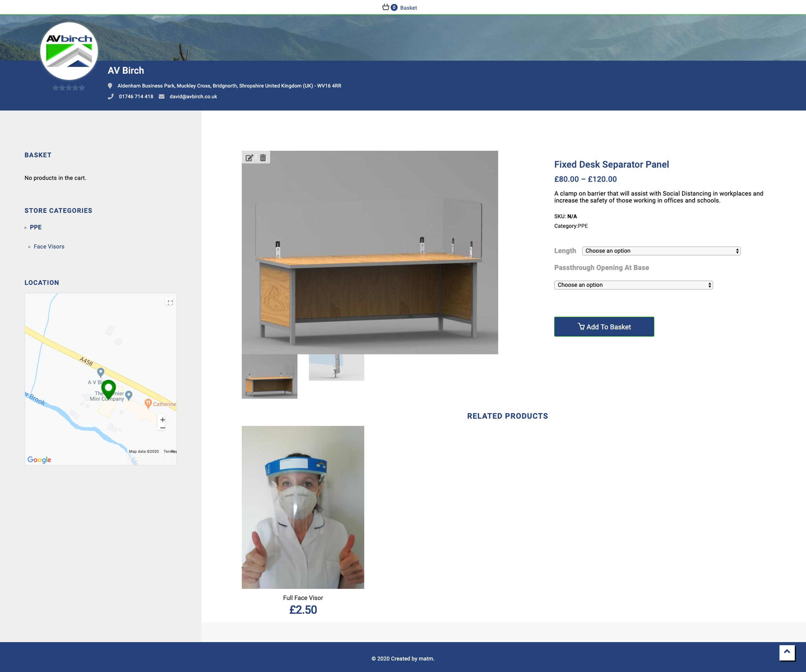
Task: Click the Catherine restaurant marker on map
Action: pos(148,403)
